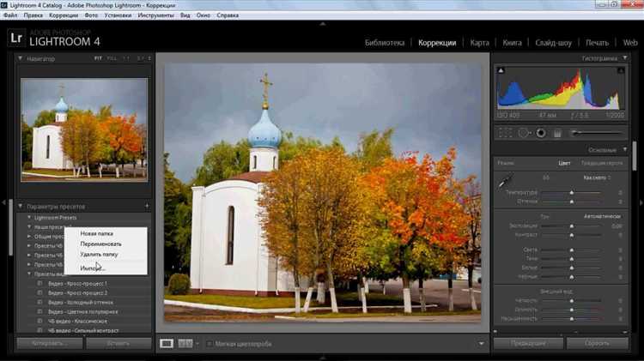Choose Импорт... from context menu
The height and width of the screenshot is (361, 644).
[93, 268]
